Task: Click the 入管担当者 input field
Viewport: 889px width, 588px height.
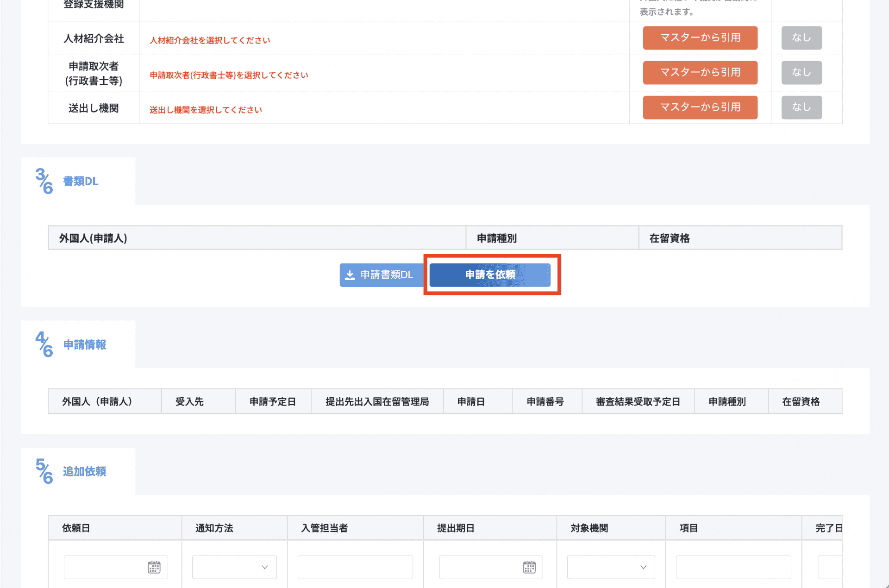Action: [355, 567]
